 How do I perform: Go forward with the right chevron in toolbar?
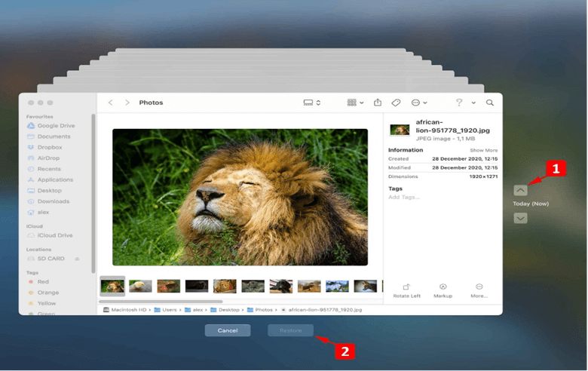[127, 103]
